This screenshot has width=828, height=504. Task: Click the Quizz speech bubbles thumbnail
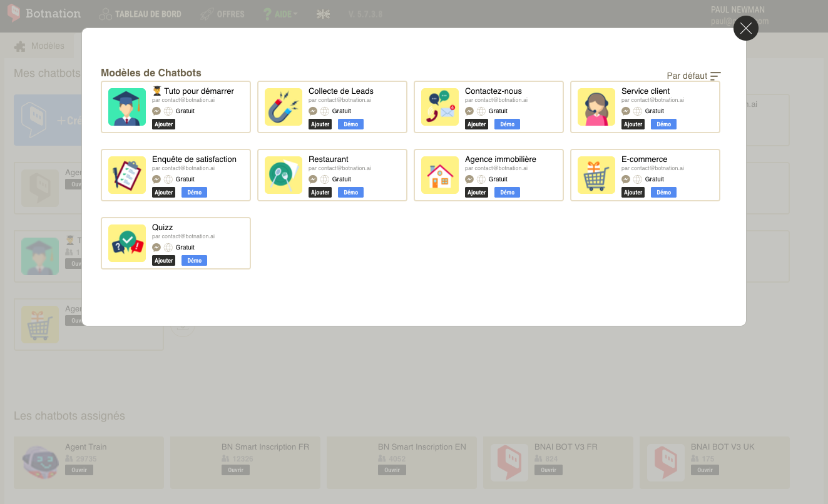(127, 243)
